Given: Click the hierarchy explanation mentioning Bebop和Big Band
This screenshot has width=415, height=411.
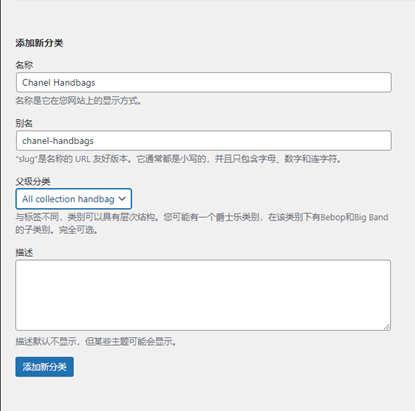Looking at the screenshot, I should pyautogui.click(x=202, y=217).
